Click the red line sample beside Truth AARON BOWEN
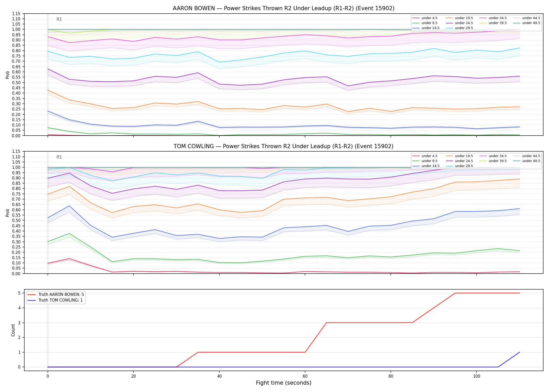Image resolution: width=549 pixels, height=392 pixels. tap(31, 295)
